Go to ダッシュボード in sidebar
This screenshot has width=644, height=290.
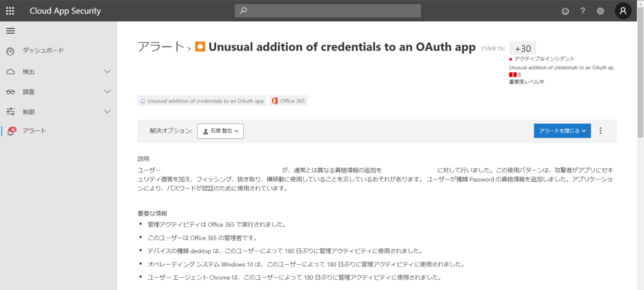pyautogui.click(x=43, y=50)
